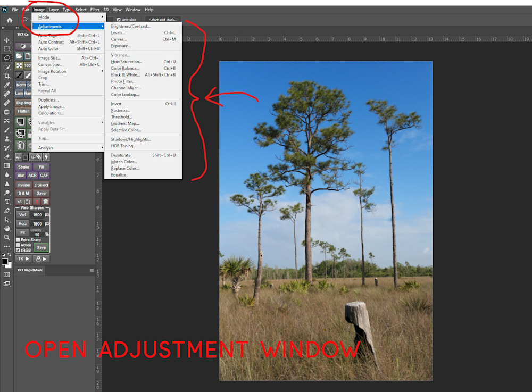Select the Gradient tool

tap(7, 165)
